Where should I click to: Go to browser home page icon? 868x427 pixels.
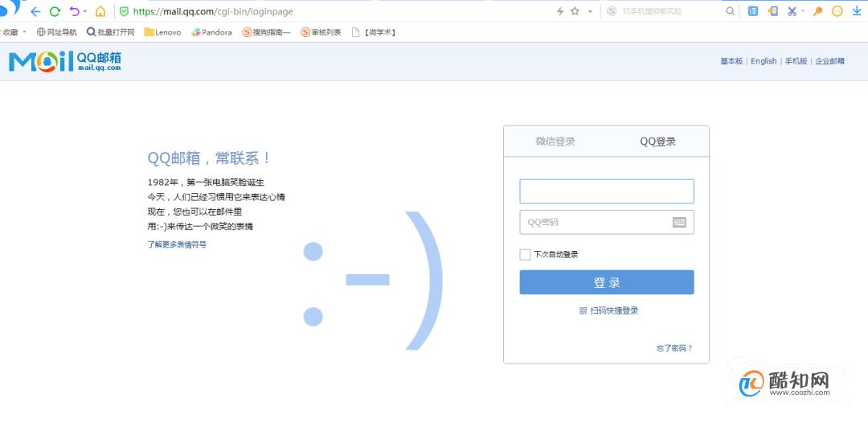(100, 11)
